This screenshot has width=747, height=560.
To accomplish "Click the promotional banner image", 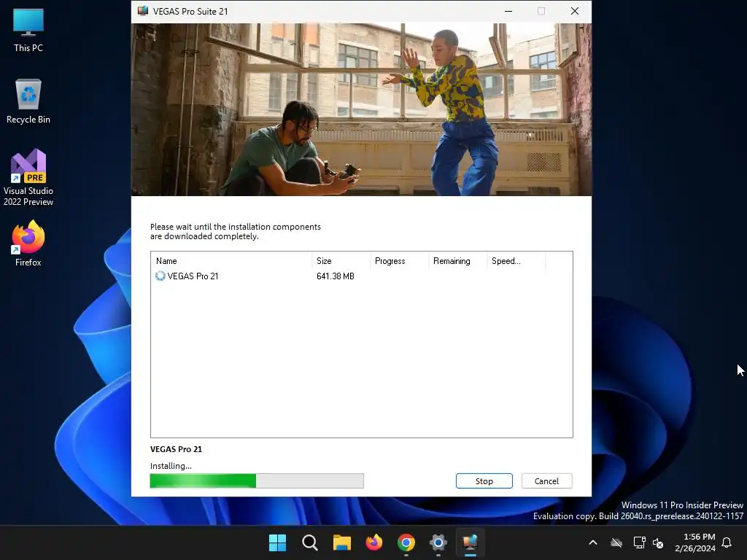I will pyautogui.click(x=362, y=109).
